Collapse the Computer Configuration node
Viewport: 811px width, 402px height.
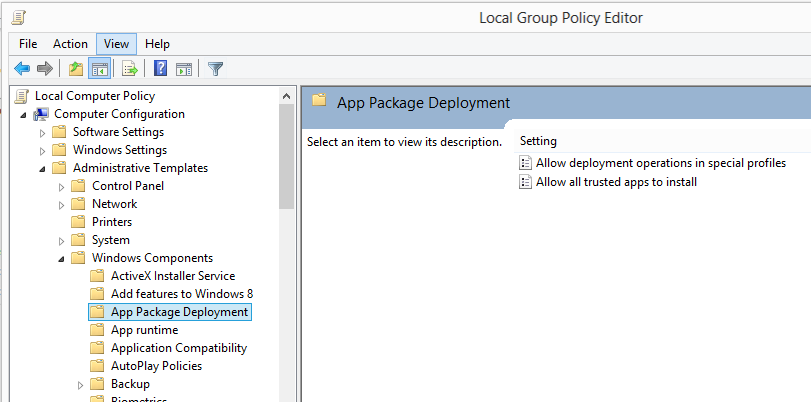[23, 114]
